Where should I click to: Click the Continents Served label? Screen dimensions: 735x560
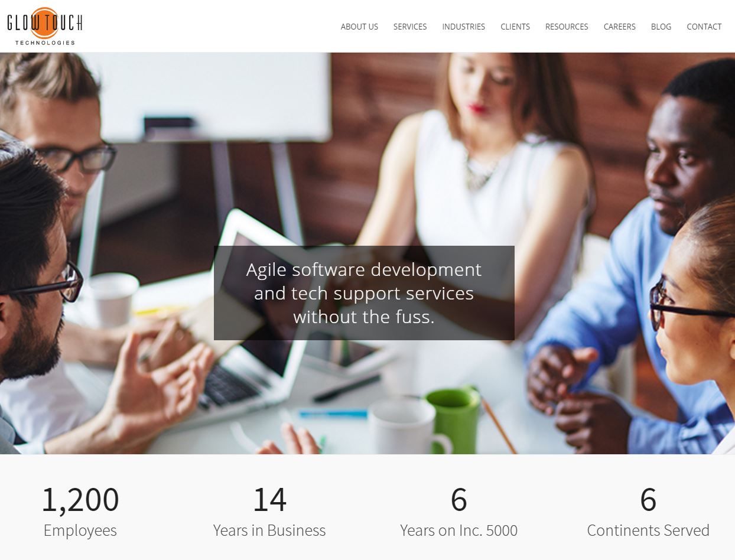[x=648, y=530]
